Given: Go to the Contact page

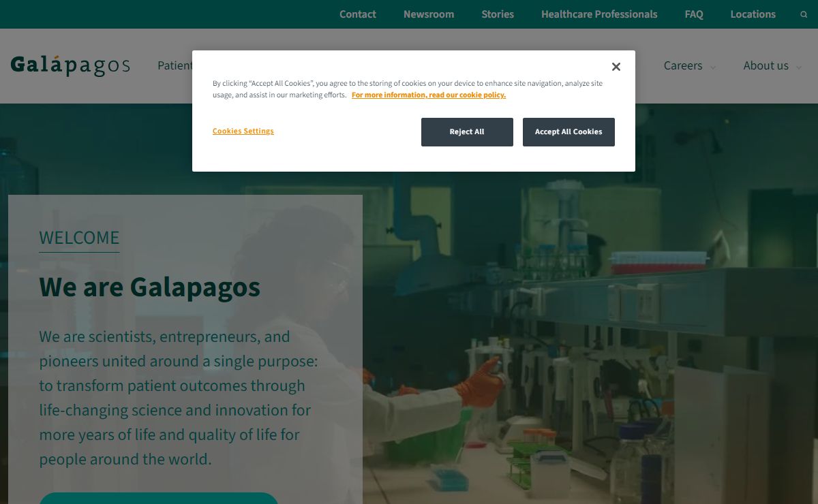Looking at the screenshot, I should click(358, 14).
